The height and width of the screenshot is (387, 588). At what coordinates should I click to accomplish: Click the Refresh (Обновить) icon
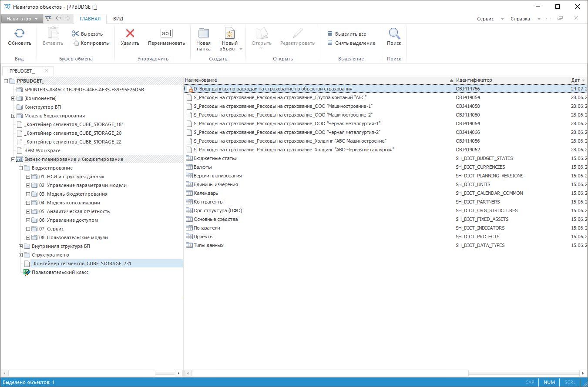pos(20,34)
